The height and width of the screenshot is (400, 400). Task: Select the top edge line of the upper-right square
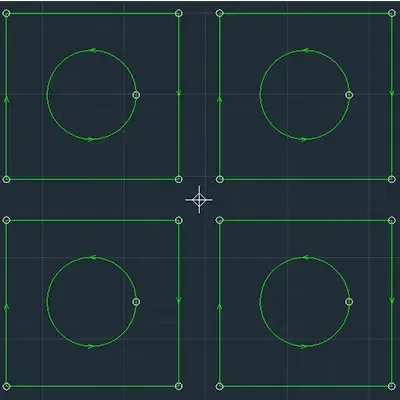(305, 14)
